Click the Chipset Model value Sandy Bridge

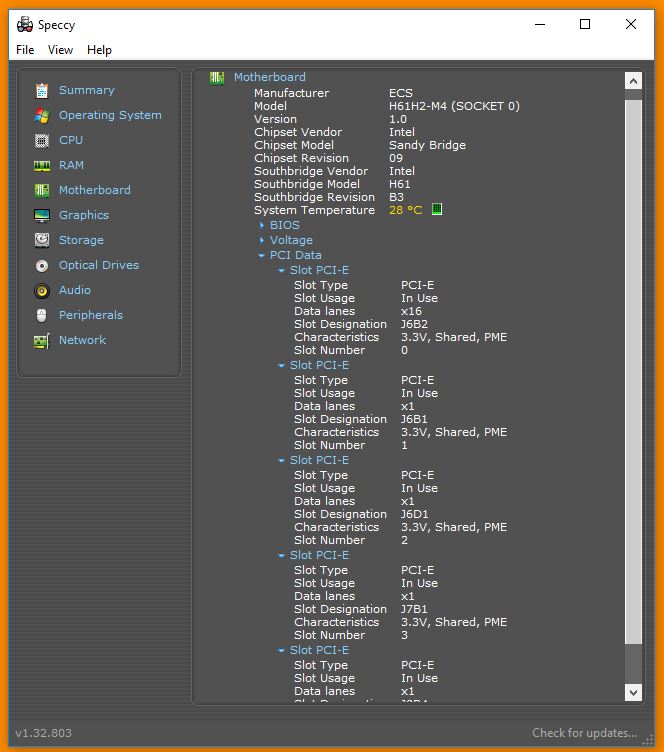427,145
